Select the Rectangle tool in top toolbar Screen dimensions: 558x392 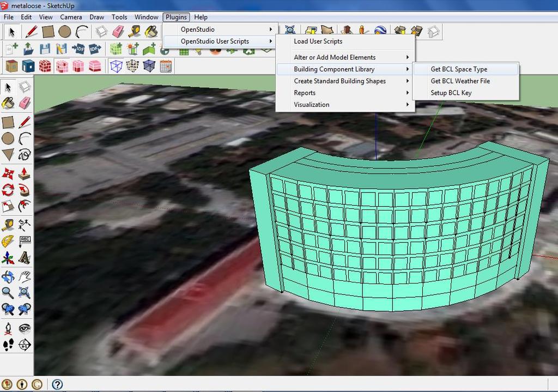(48, 31)
